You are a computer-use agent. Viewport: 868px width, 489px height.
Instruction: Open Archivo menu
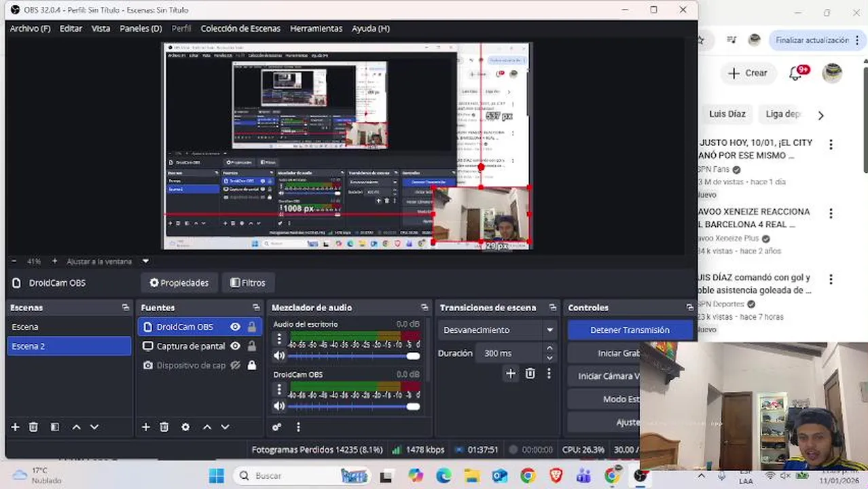click(30, 29)
